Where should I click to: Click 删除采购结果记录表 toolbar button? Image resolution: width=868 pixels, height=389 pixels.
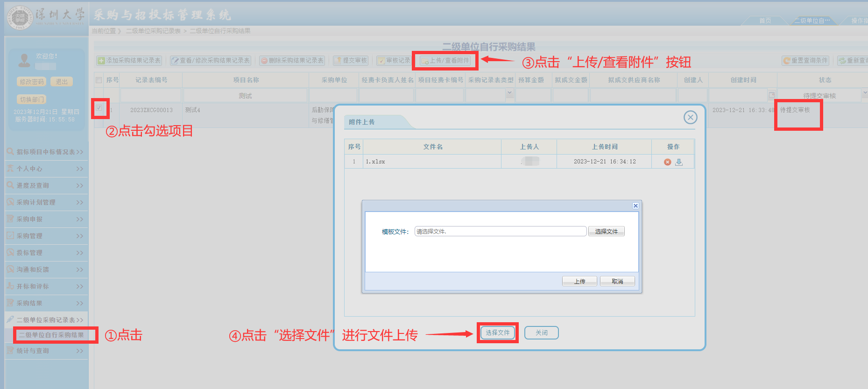(x=292, y=61)
